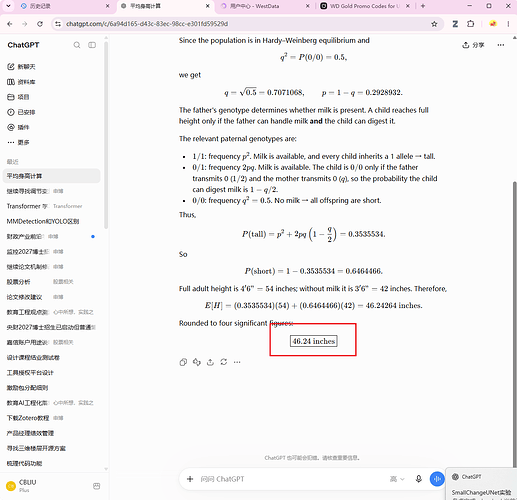The height and width of the screenshot is (500, 517).
Task: Click the search icon in the ChatGPT sidebar
Action: click(x=77, y=45)
